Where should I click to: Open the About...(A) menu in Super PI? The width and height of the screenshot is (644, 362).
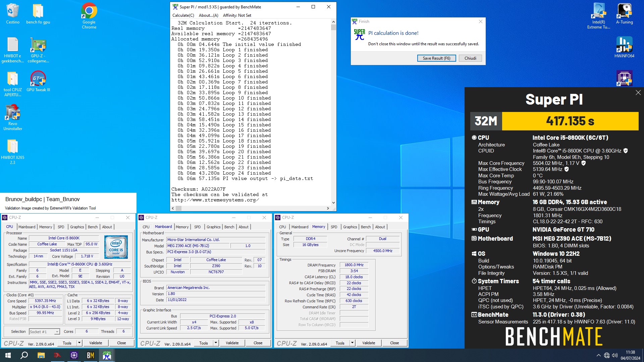[208, 15]
